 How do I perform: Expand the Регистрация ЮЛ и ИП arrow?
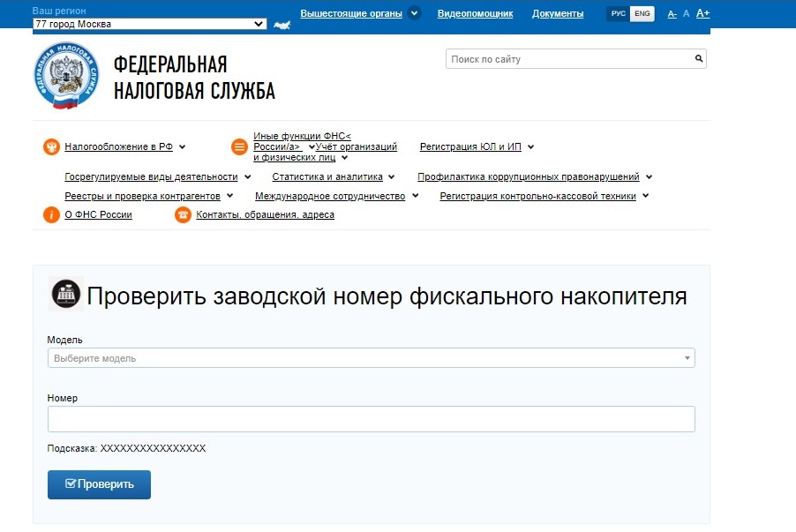point(530,147)
